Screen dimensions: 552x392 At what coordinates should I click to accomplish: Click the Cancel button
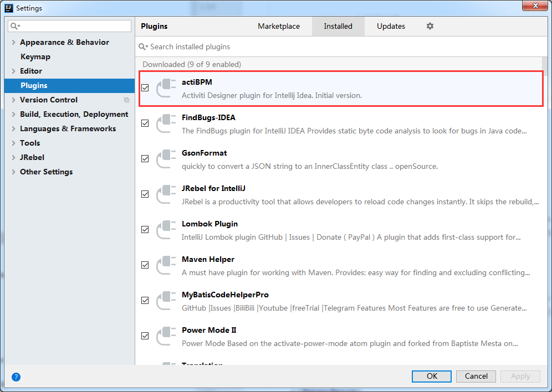pos(476,376)
